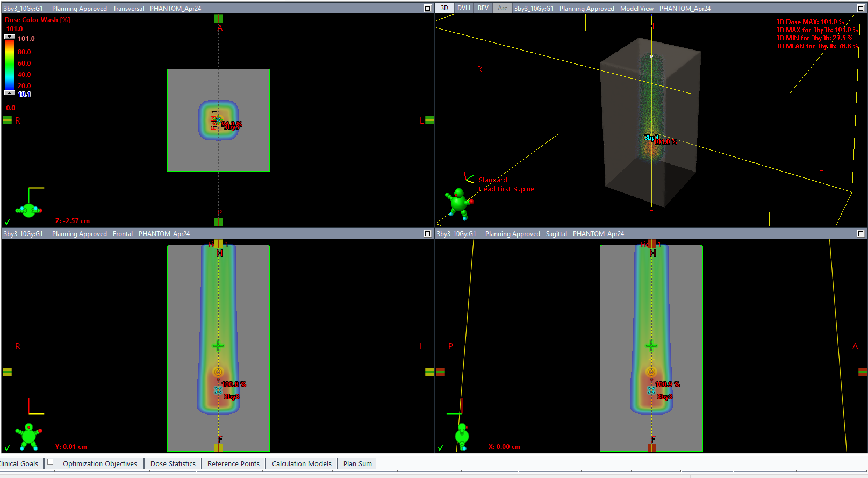Open the Reference Points tab
The height and width of the screenshot is (478, 868).
[233, 463]
